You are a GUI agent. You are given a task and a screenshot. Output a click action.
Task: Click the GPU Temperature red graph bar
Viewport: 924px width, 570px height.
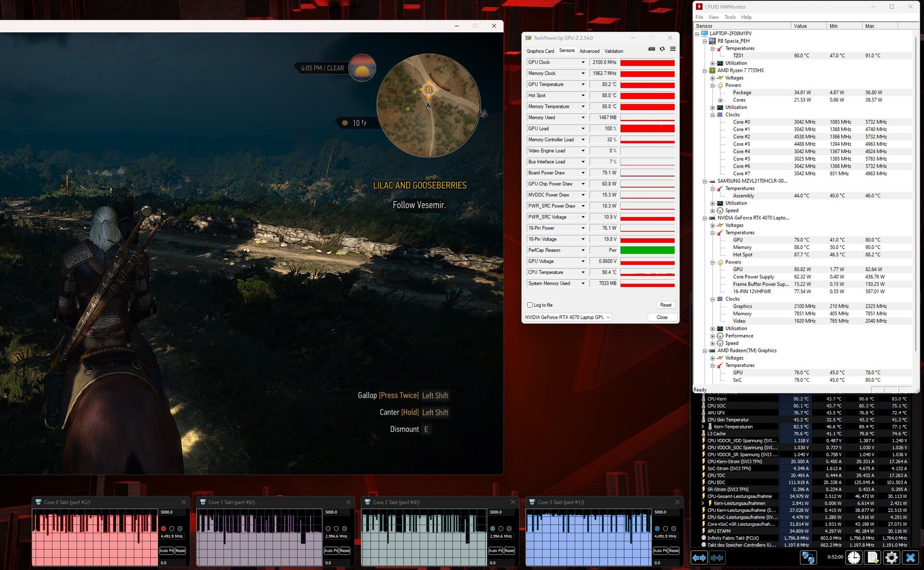tap(647, 84)
